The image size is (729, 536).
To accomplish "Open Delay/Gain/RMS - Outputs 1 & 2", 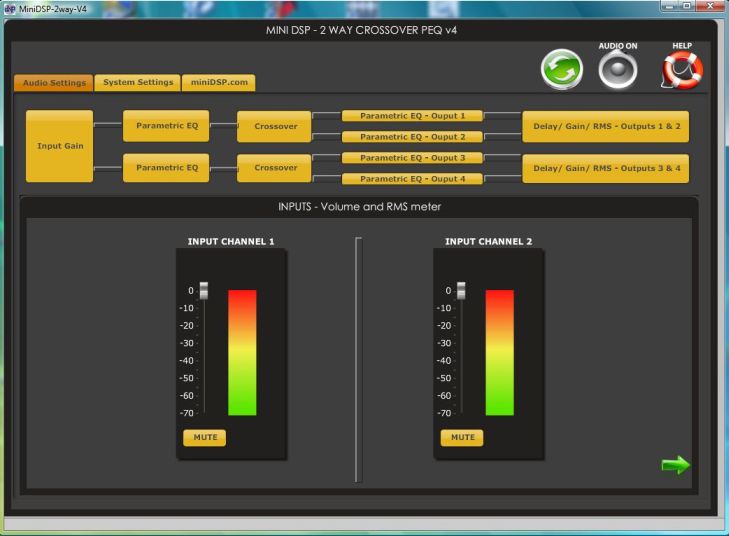I will (x=606, y=126).
